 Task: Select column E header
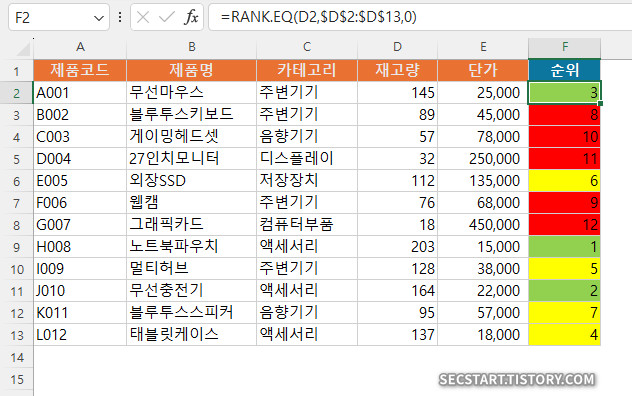483,47
